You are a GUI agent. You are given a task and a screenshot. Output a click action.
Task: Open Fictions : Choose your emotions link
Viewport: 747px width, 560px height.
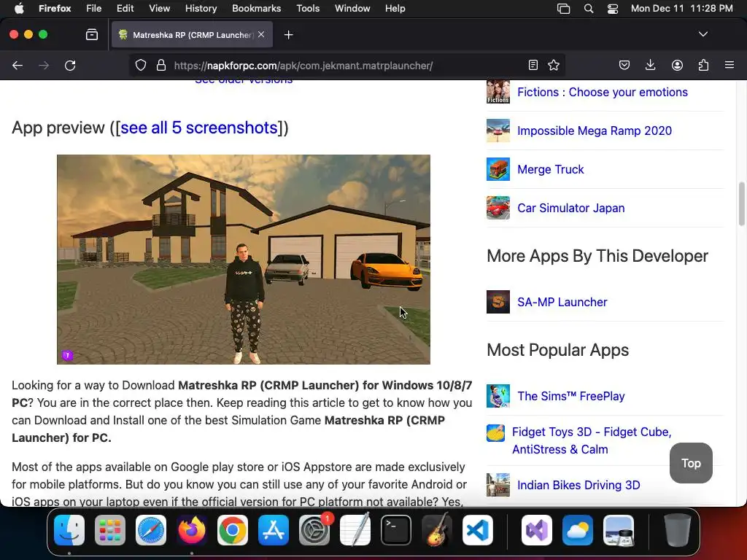pyautogui.click(x=602, y=92)
